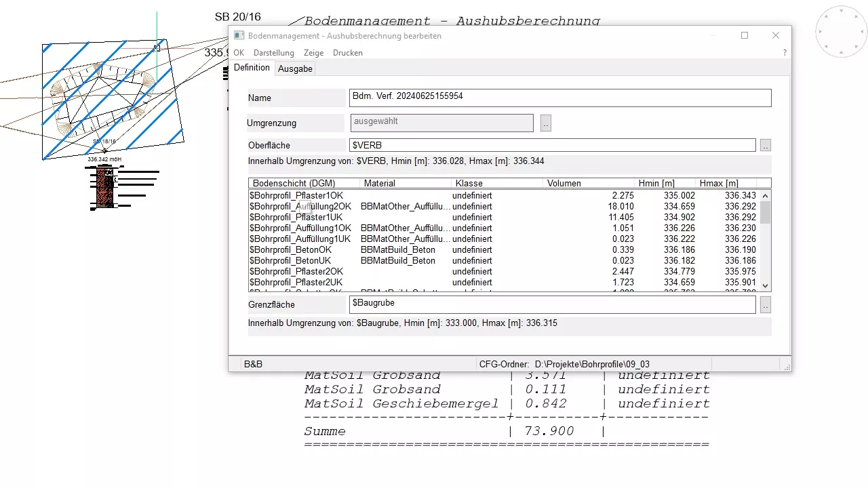The image size is (868, 488).
Task: Sort by Bodenschicht (DGM) column header
Action: pos(304,183)
